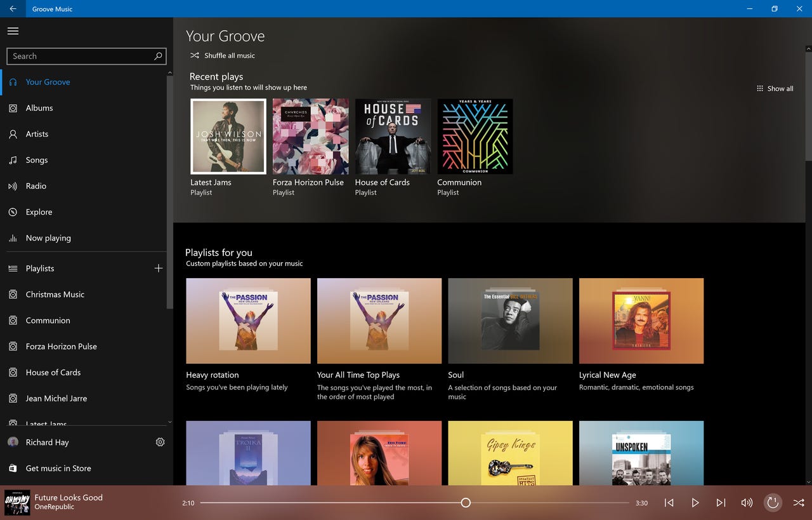Click the scroll-up arrow on the right scrollbar
The height and width of the screenshot is (520, 812).
pyautogui.click(x=808, y=48)
